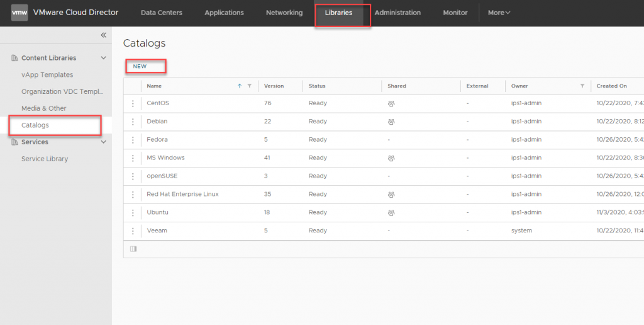Open actions menu for Debian row
This screenshot has height=325, width=644.
(133, 122)
